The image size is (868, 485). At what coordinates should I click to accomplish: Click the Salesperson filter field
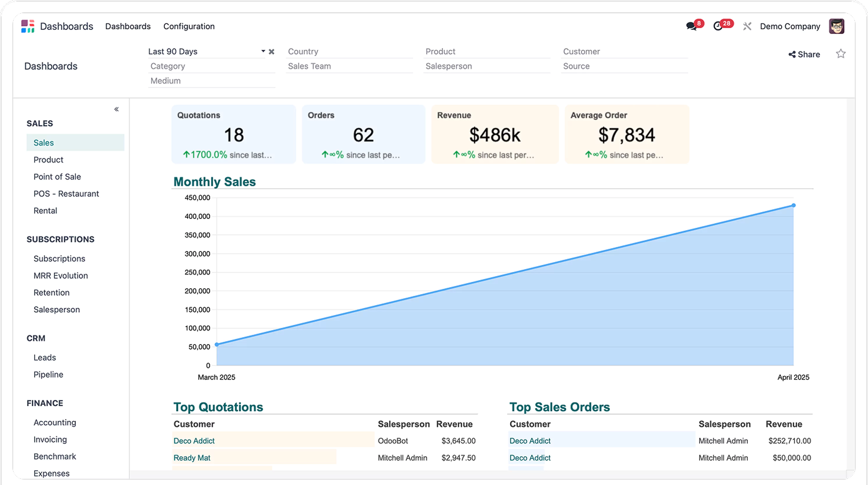[x=487, y=66]
